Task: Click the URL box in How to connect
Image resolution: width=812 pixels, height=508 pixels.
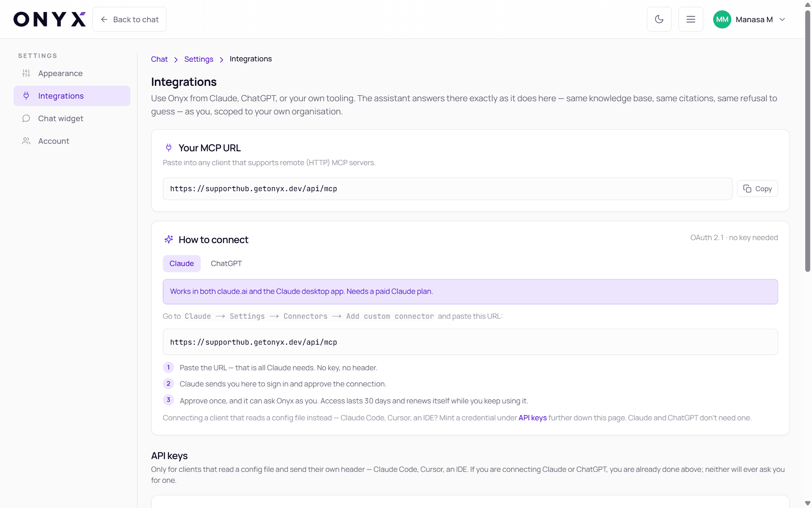Action: tap(470, 342)
